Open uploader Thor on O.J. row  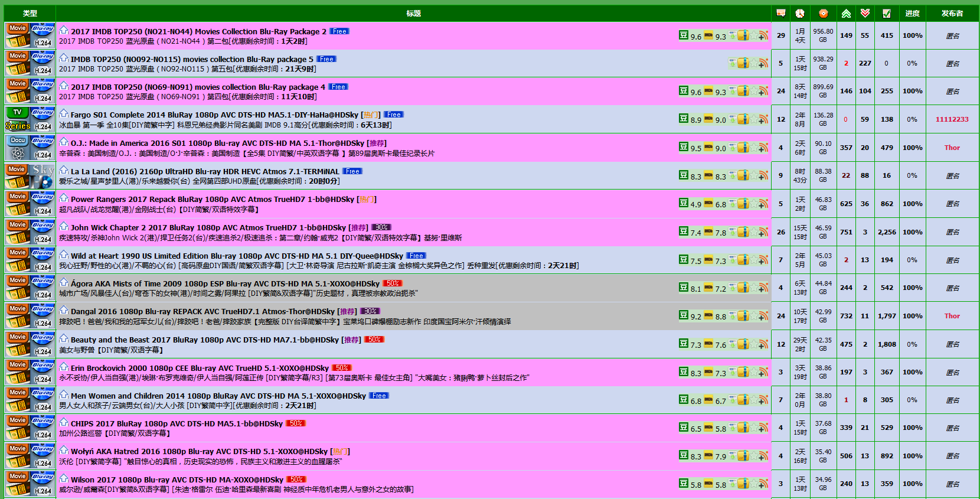(x=952, y=148)
